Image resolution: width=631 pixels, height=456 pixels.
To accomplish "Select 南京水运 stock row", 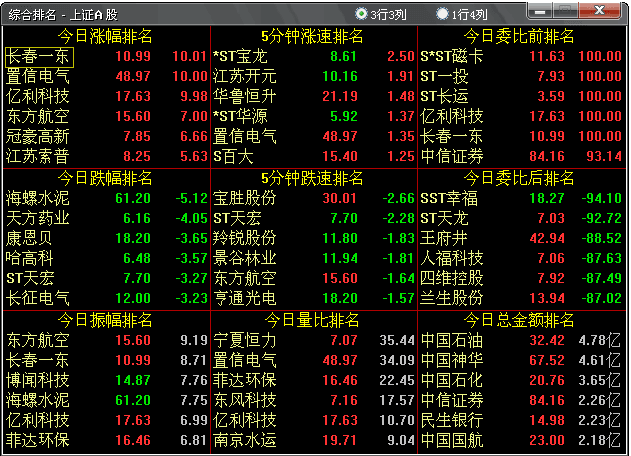I will click(x=313, y=440).
